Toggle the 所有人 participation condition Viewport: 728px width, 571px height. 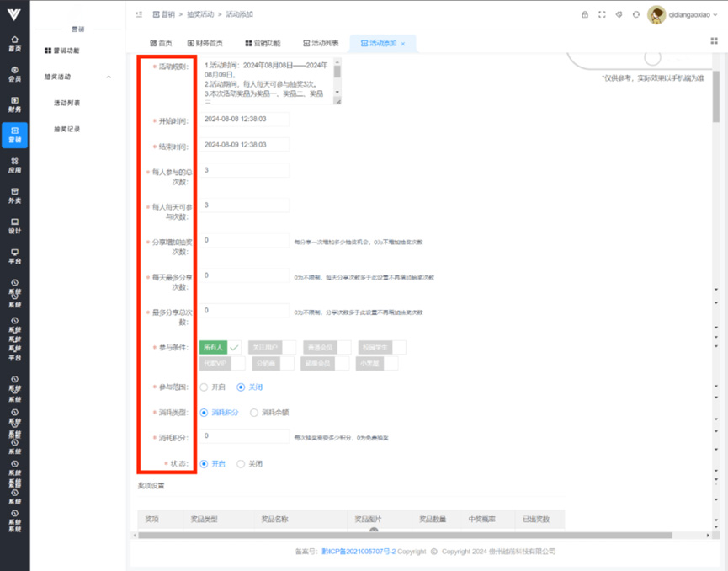point(220,347)
